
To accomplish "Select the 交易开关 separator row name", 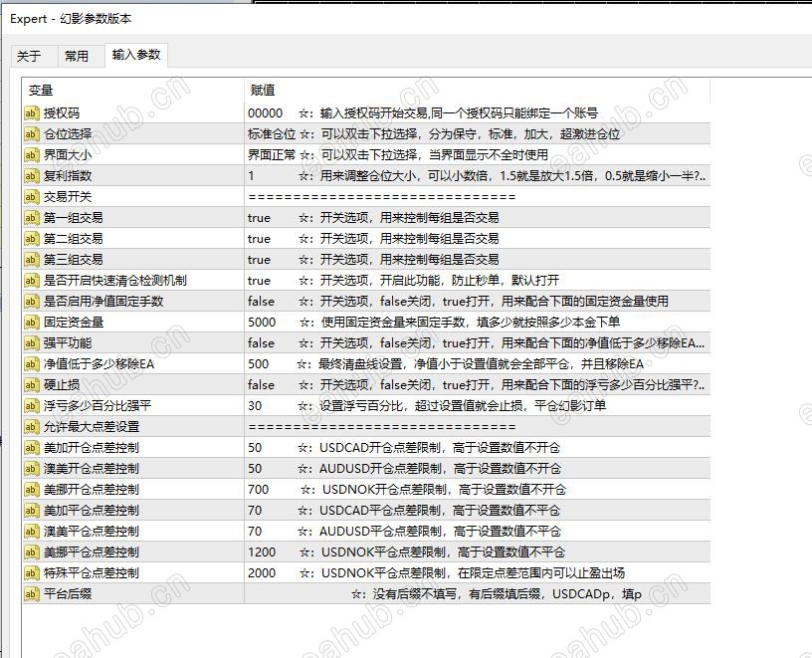I will 68,197.
